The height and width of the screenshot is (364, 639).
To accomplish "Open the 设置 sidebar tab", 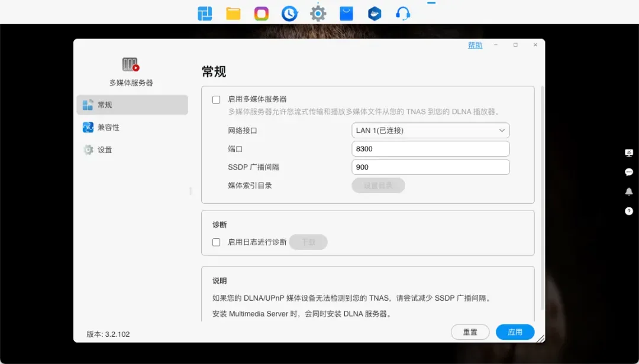I will pos(105,150).
